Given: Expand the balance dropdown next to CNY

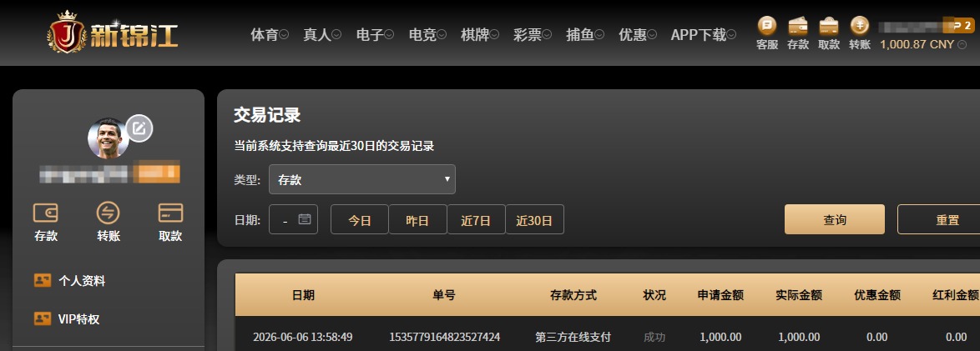Looking at the screenshot, I should tap(962, 45).
